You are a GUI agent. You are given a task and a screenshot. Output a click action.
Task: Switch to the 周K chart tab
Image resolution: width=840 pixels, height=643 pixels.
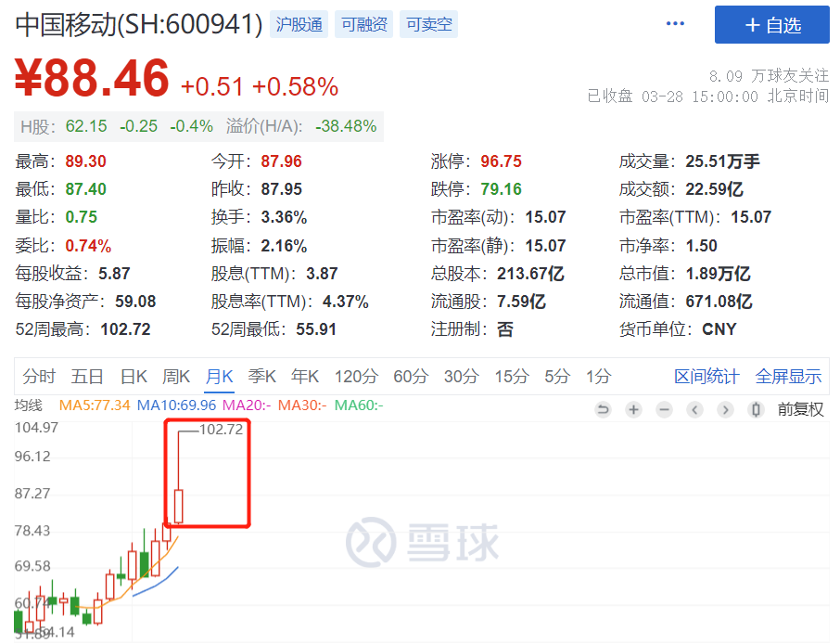point(176,377)
